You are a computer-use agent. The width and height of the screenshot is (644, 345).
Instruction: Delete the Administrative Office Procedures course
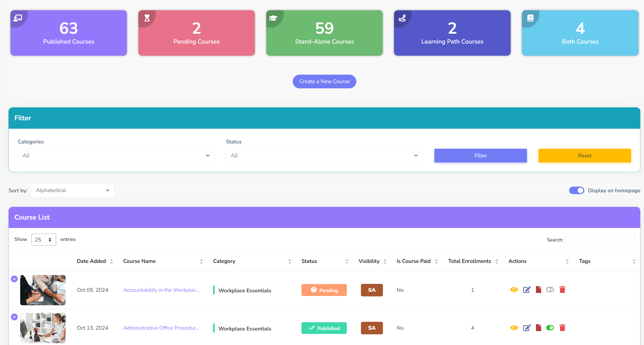click(562, 328)
